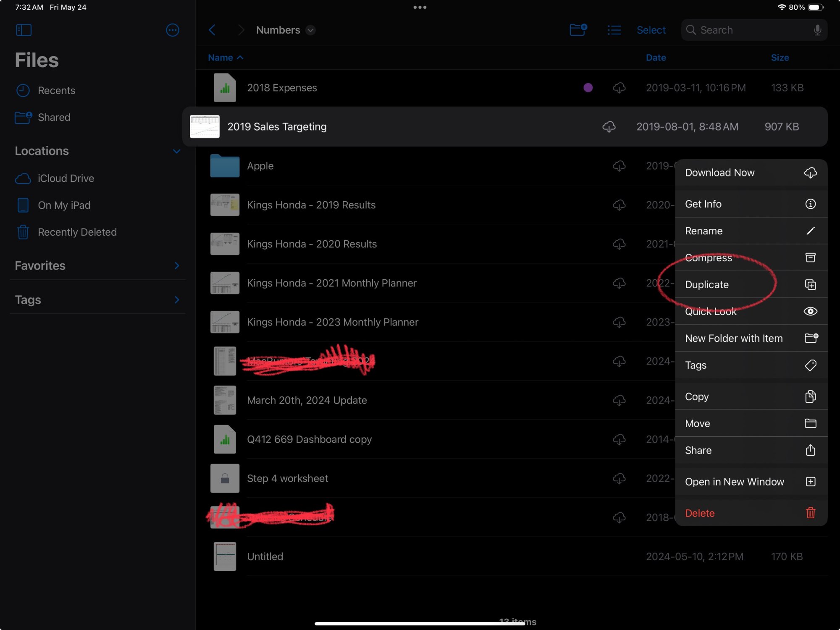Choose Rename in the context menu
The image size is (840, 630).
pyautogui.click(x=751, y=231)
